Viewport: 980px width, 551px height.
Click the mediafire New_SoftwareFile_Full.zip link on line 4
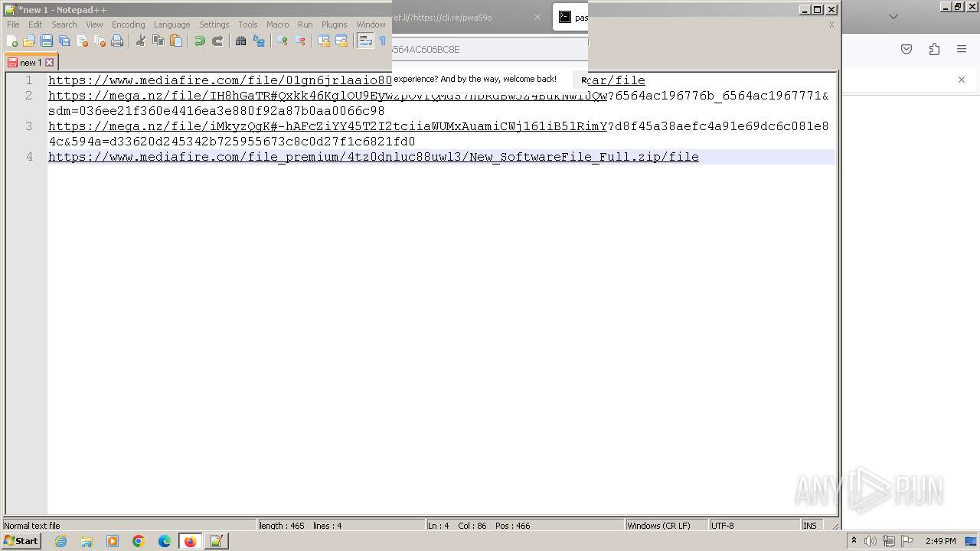tap(374, 157)
